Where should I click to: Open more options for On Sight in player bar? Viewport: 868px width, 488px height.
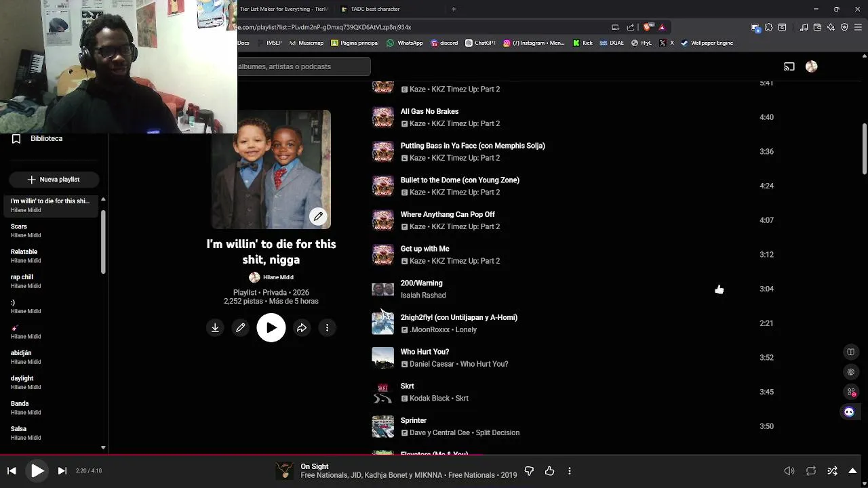570,470
